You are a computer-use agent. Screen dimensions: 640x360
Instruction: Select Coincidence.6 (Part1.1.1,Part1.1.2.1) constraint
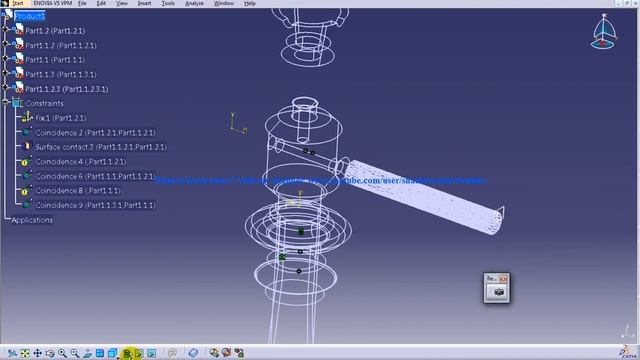[x=95, y=176]
